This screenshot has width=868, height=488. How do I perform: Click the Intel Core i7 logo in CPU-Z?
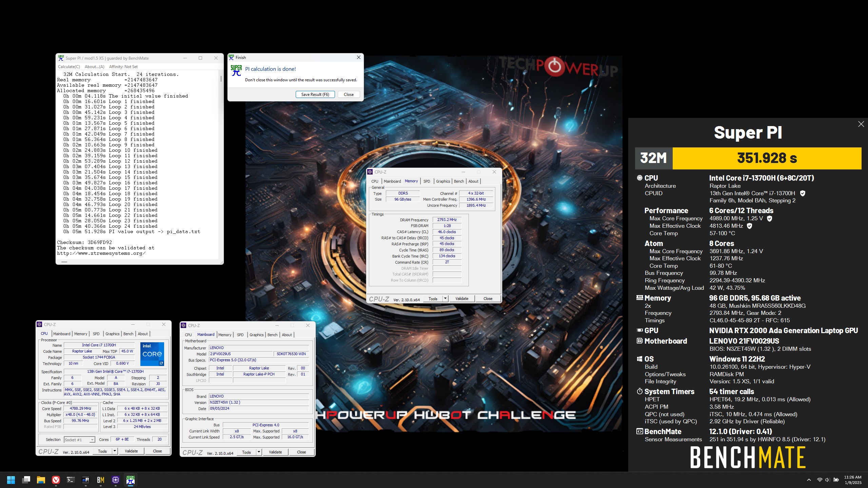152,354
